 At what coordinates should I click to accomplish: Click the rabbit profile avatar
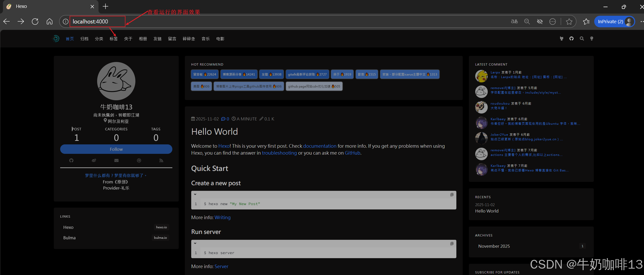coord(116,81)
